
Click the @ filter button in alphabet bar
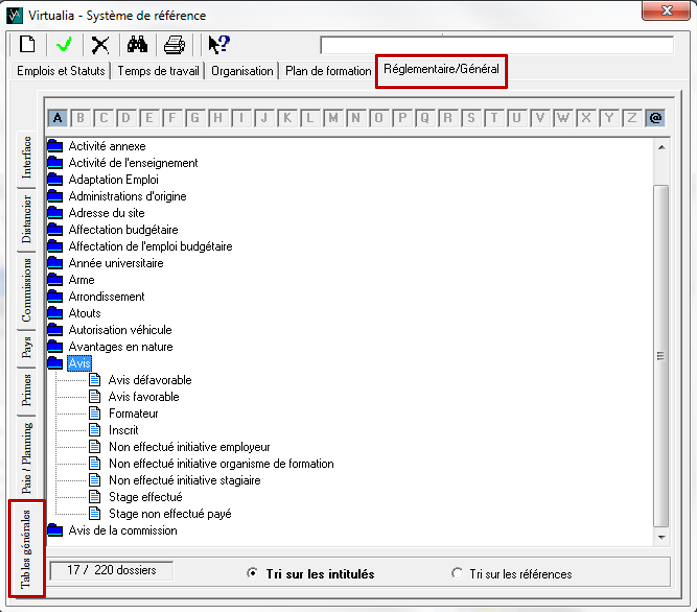(x=656, y=118)
